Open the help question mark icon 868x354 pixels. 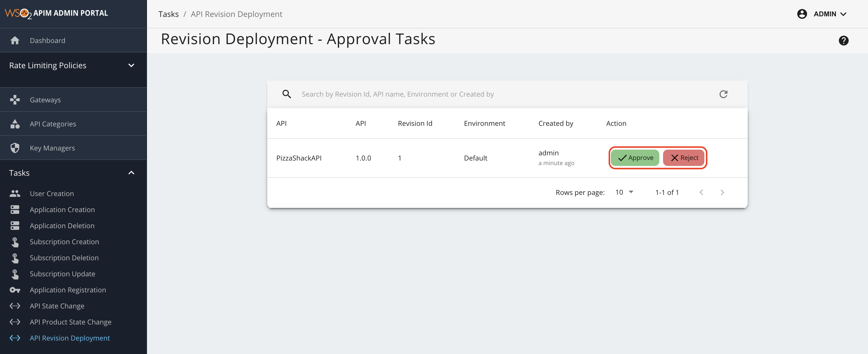point(843,41)
